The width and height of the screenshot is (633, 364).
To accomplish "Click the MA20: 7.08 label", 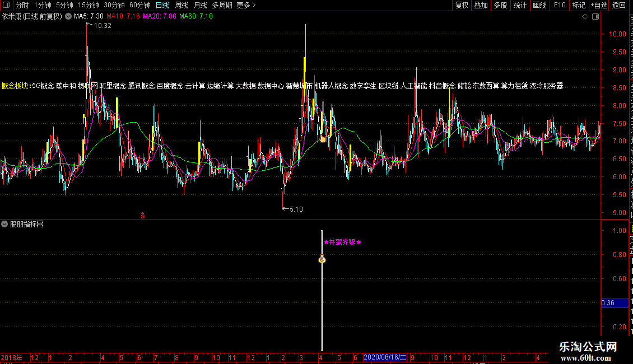I will point(160,16).
